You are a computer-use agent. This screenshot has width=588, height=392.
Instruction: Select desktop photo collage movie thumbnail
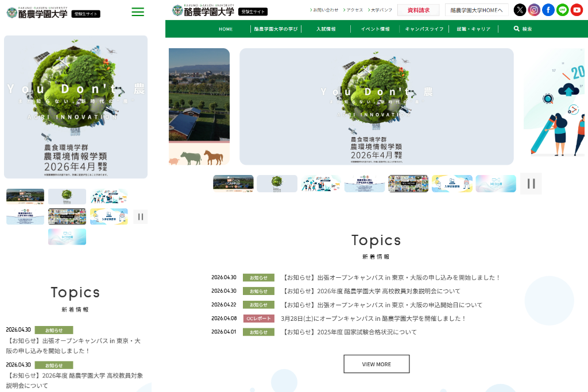click(x=408, y=184)
